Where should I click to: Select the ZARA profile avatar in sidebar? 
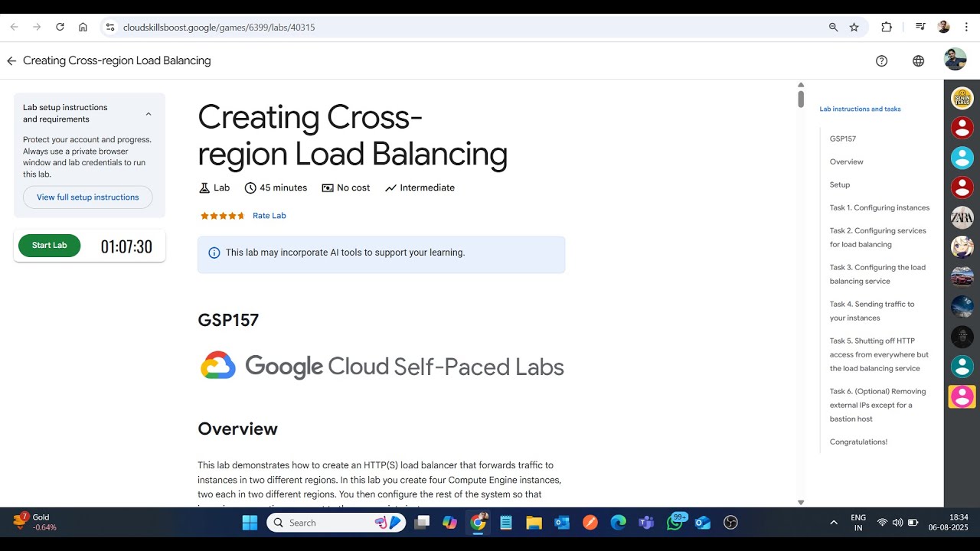point(962,217)
